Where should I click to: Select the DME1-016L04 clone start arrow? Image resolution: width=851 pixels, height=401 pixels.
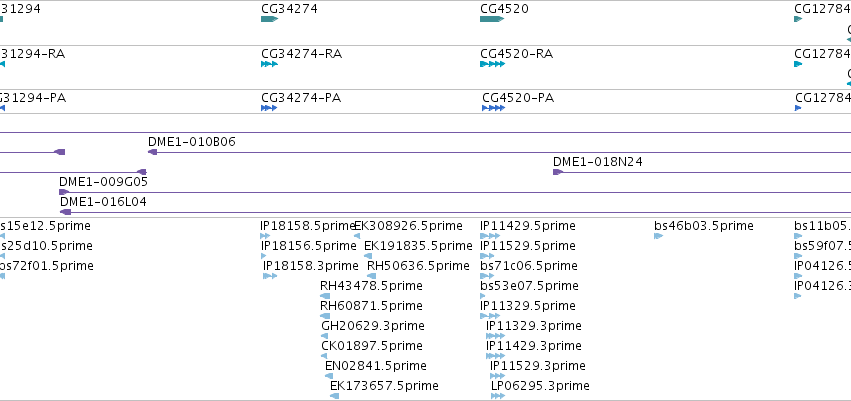(65, 212)
